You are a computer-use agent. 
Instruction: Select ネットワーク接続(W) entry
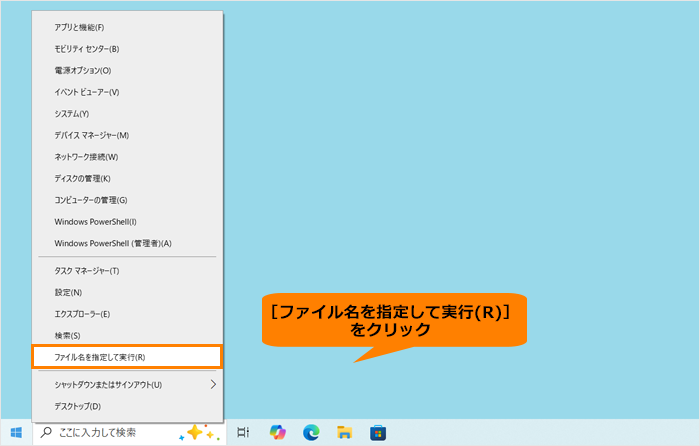(x=127, y=157)
